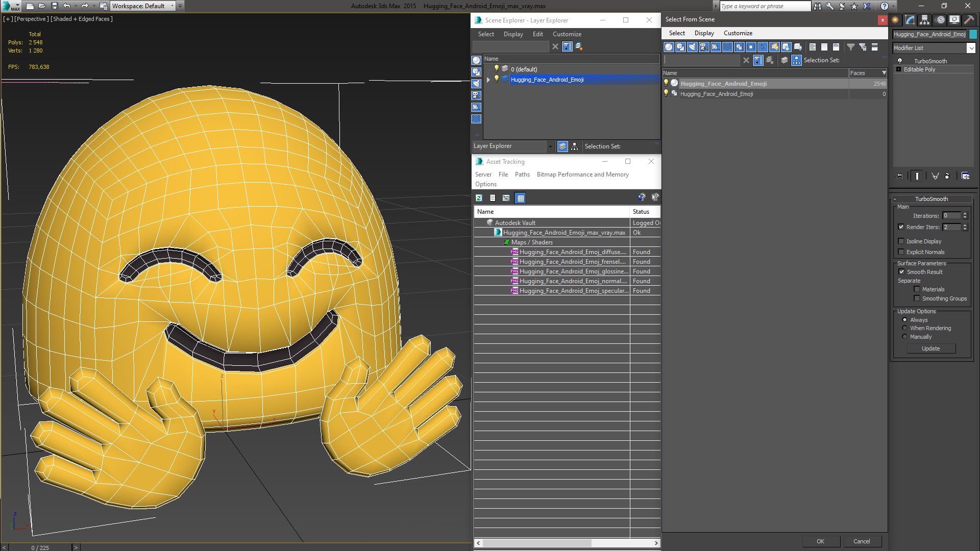Click Tree View icon in Asset Tracking toolbar

coord(506,198)
